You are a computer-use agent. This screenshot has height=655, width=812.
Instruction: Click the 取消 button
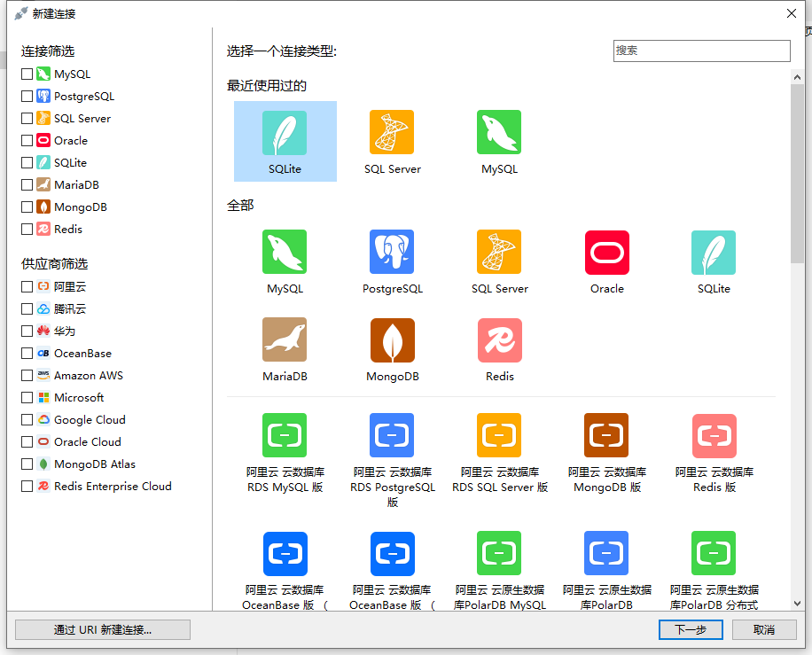tap(764, 629)
